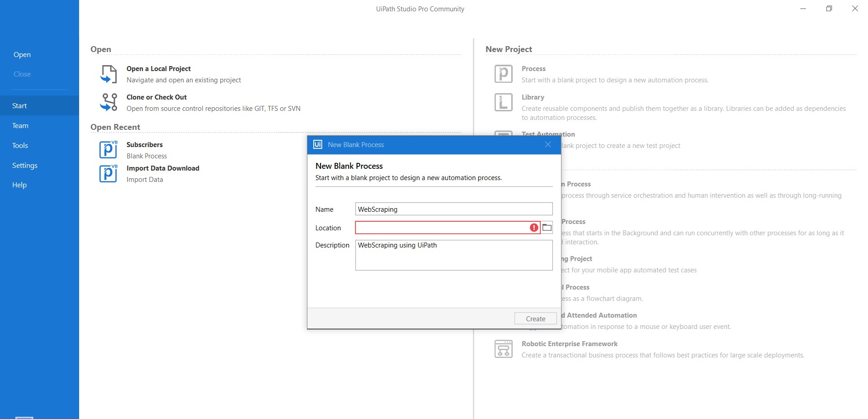Image resolution: width=868 pixels, height=419 pixels.
Task: Open the Subscribers recent project
Action: coord(145,145)
